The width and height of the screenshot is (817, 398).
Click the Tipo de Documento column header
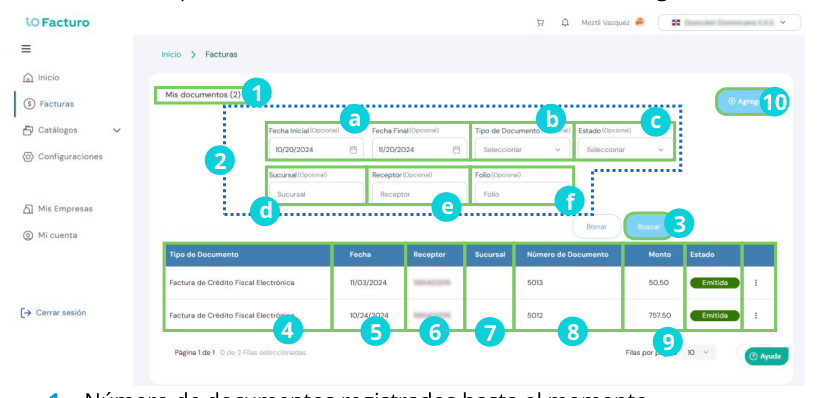[x=204, y=255]
